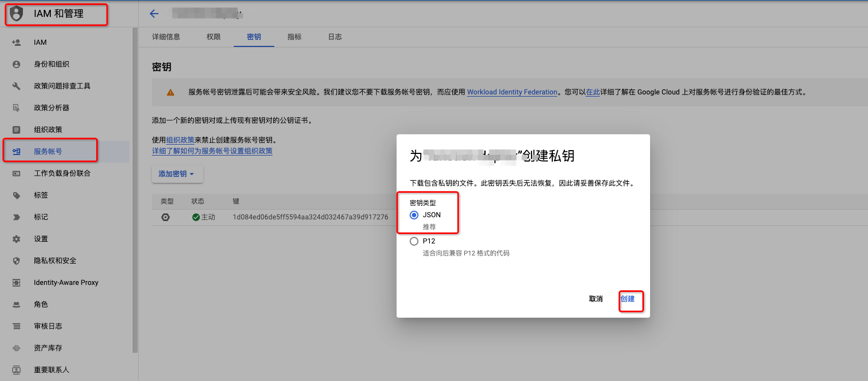Click the 状态 column header

(198, 201)
